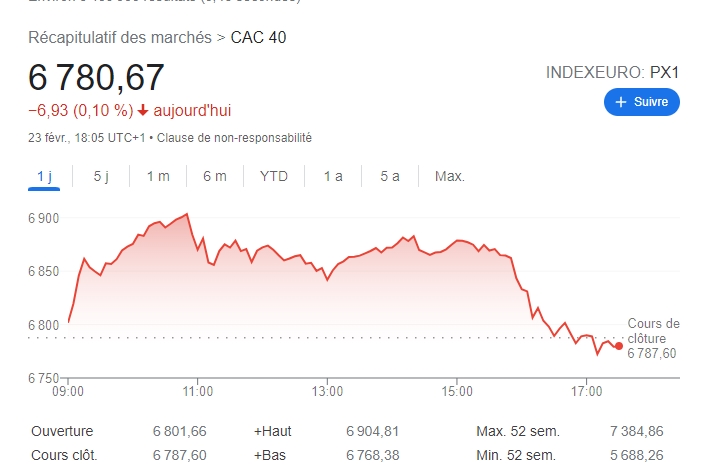Select the Max. time range tab

[450, 176]
